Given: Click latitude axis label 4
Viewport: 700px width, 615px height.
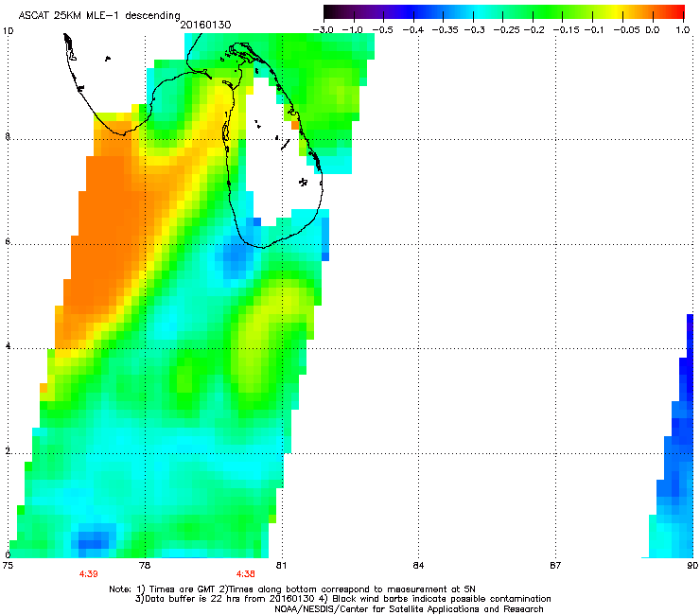Looking at the screenshot, I should 8,346.
